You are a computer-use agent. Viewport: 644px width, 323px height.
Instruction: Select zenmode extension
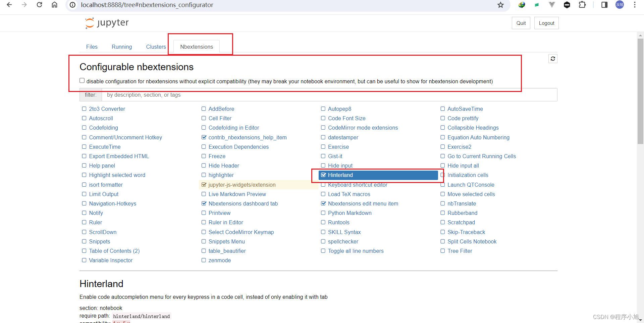(219, 260)
